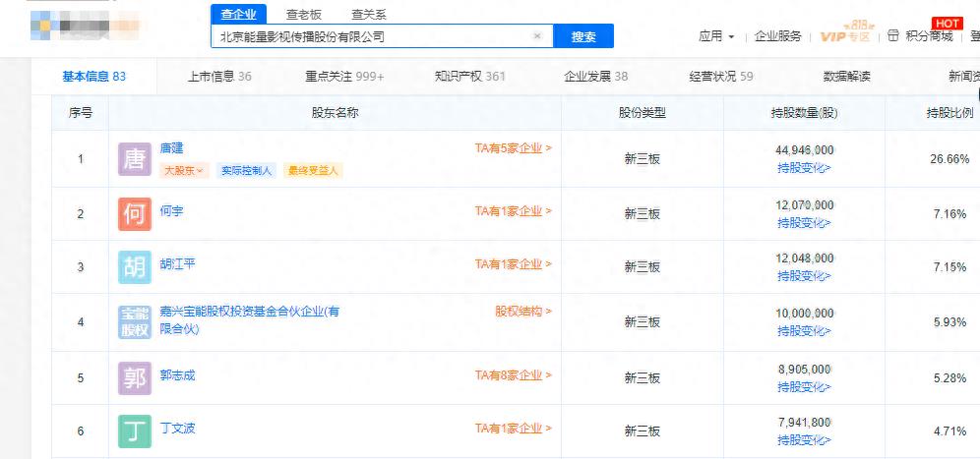This screenshot has height=459, width=980.
Task: Open 丁文波's TA有1家企业 link
Action: (x=514, y=429)
